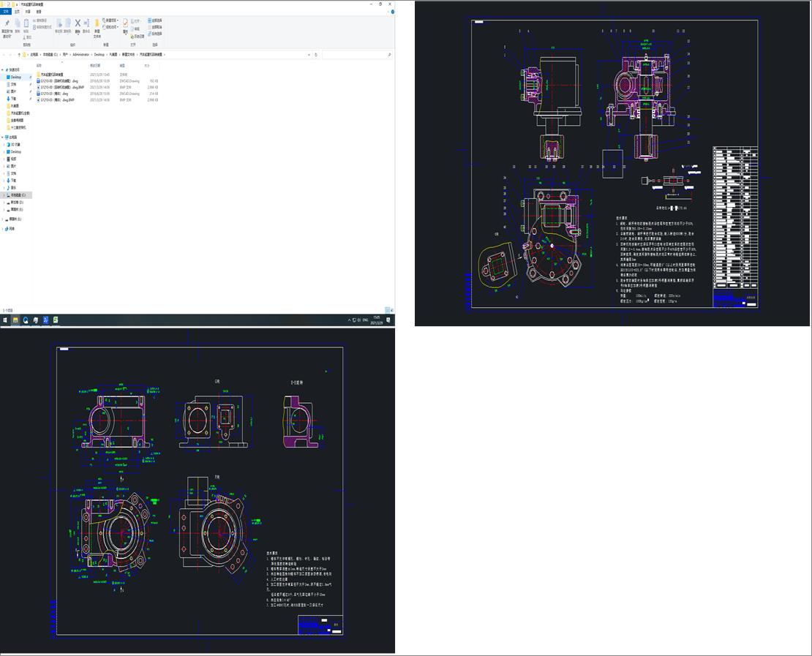Switch to the View ribbon tab
The height and width of the screenshot is (656, 812).
[39, 12]
